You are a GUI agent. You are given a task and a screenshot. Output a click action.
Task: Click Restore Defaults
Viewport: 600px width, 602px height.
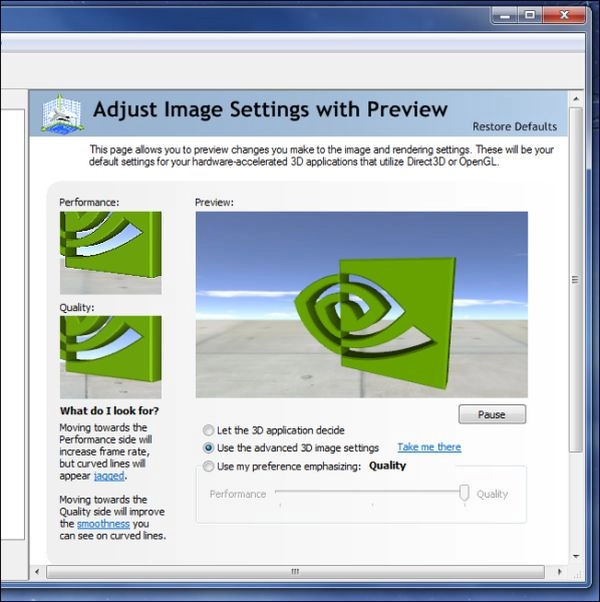(514, 127)
